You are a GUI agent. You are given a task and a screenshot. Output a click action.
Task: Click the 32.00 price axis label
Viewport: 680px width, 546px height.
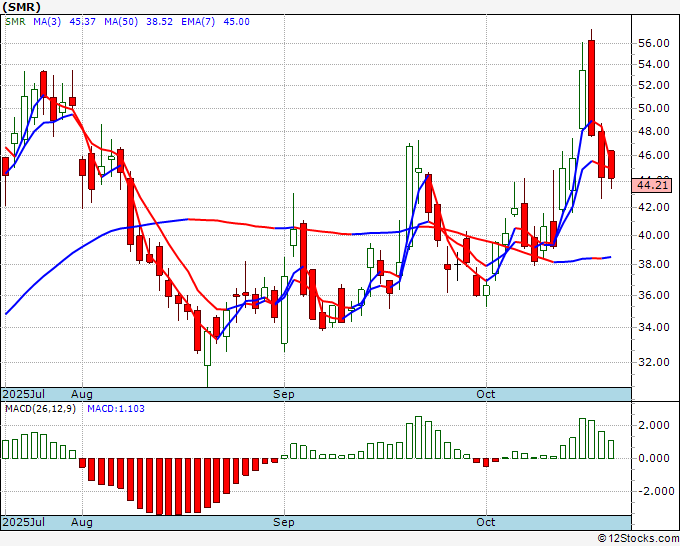tap(652, 362)
